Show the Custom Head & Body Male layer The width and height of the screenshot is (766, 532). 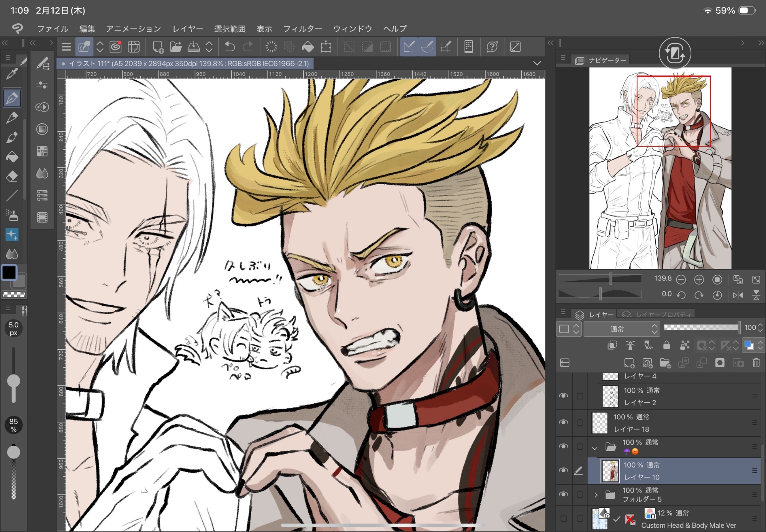563,519
